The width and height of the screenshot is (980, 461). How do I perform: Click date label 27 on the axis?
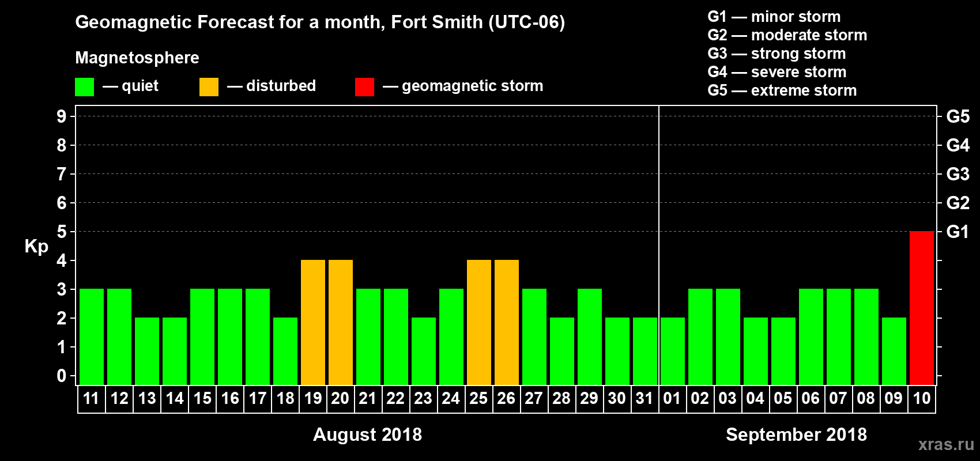(534, 398)
